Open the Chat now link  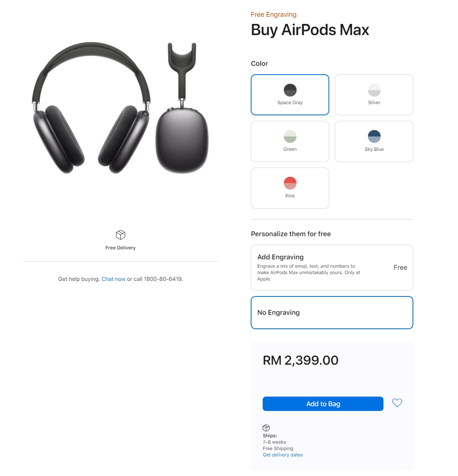coord(114,279)
